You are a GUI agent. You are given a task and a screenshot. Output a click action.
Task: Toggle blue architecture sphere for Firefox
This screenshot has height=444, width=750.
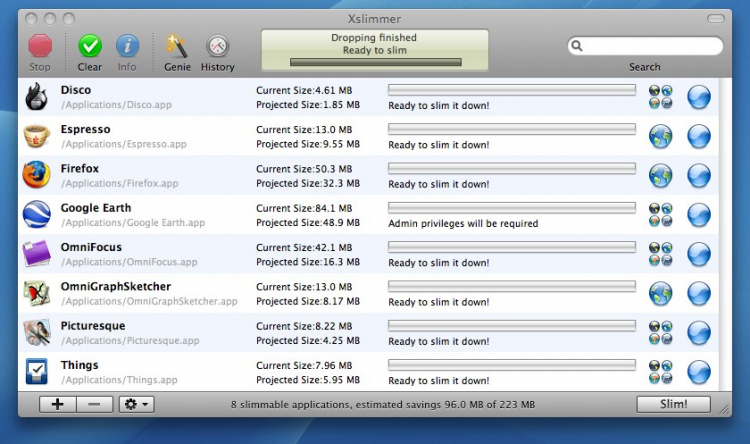699,176
